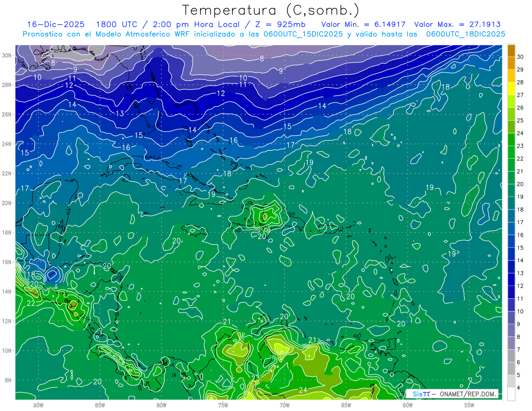Click the "18N" latitude axis label
Viewport: 532px width, 411px height.
pyautogui.click(x=8, y=232)
